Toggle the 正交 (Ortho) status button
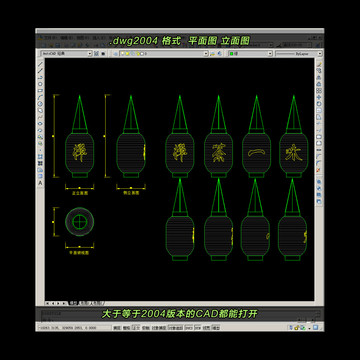360x360 pixels. click(136, 328)
